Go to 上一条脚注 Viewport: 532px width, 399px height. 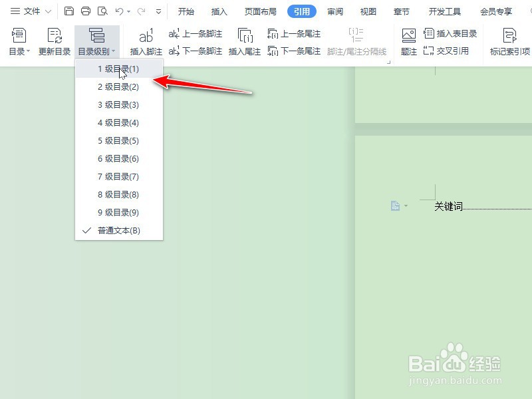coord(196,34)
